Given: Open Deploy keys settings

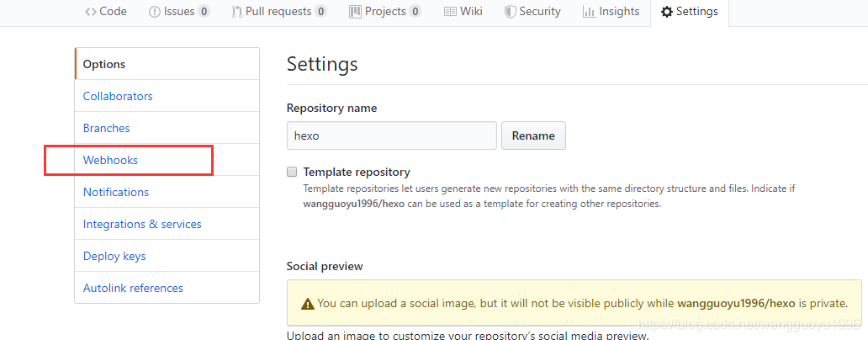Looking at the screenshot, I should tap(167, 256).
